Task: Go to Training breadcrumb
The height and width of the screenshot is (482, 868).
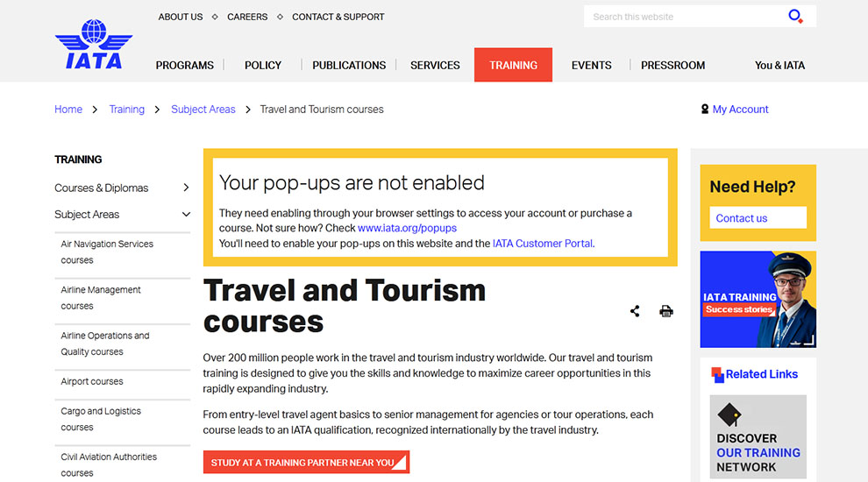Action: pyautogui.click(x=127, y=109)
